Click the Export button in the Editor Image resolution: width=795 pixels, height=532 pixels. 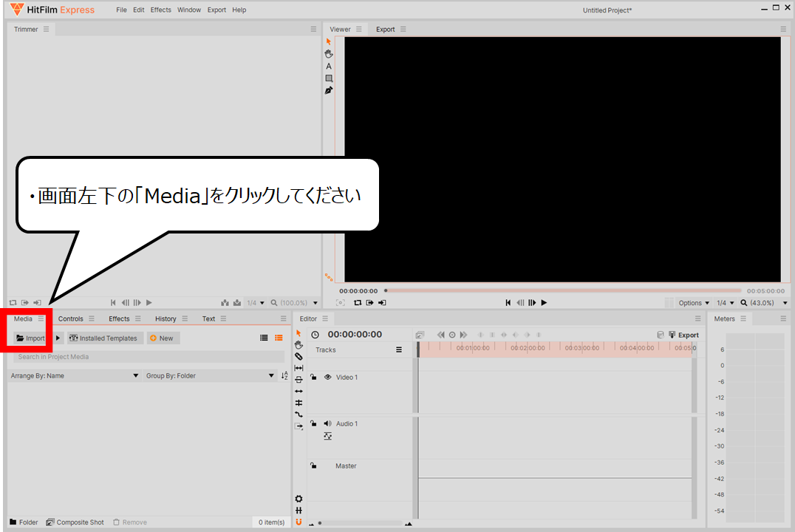click(x=683, y=335)
